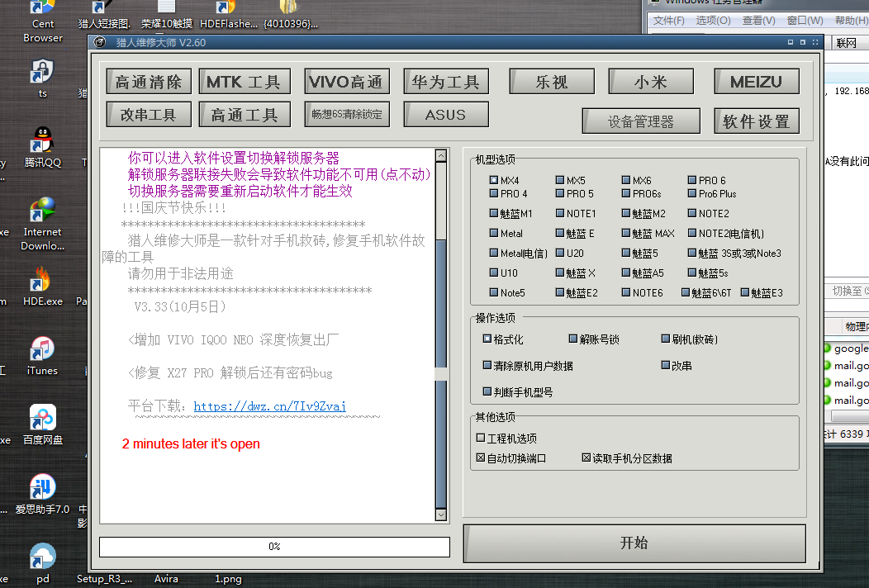
Task: Check the U20 model checkbox
Action: (x=560, y=253)
